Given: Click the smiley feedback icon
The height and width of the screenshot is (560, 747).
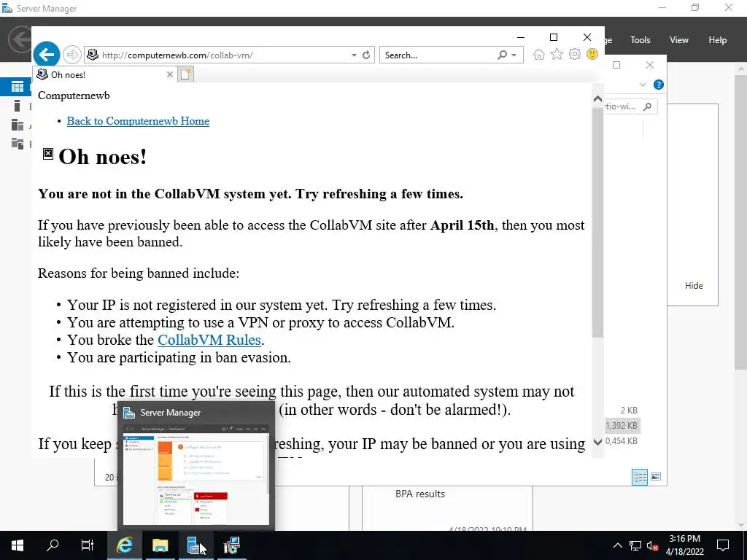Looking at the screenshot, I should coord(592,54).
